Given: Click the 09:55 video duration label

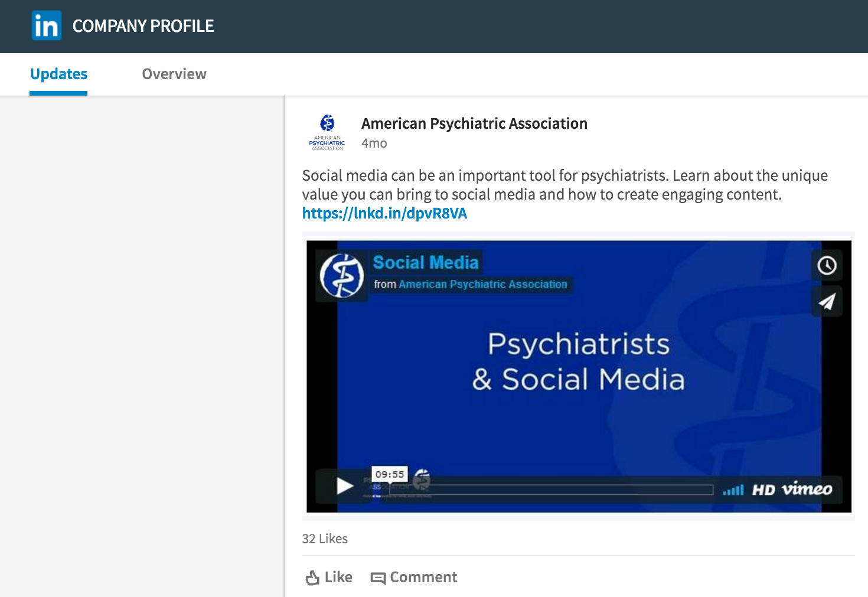Looking at the screenshot, I should [x=390, y=474].
